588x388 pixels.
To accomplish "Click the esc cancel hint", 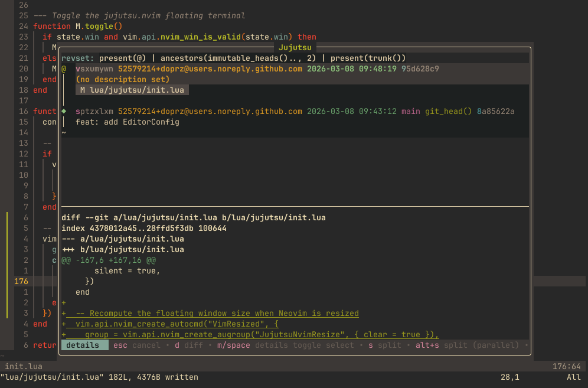I will pos(137,345).
